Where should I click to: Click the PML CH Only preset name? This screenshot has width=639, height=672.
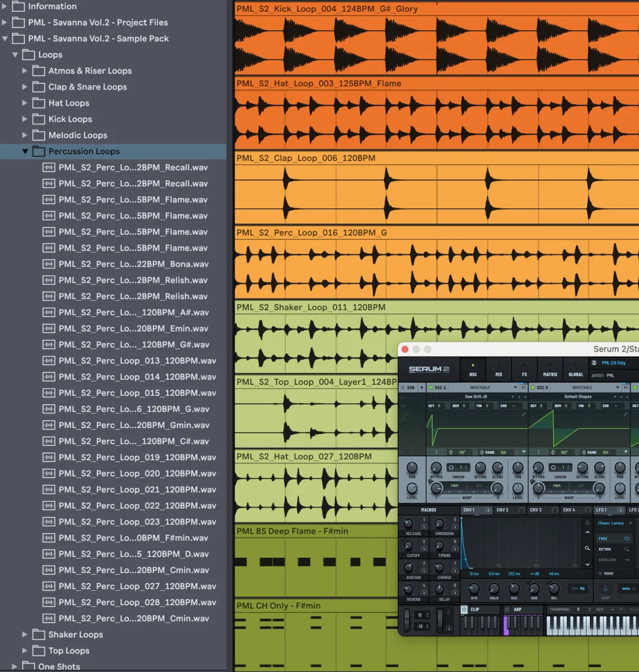pyautogui.click(x=613, y=363)
